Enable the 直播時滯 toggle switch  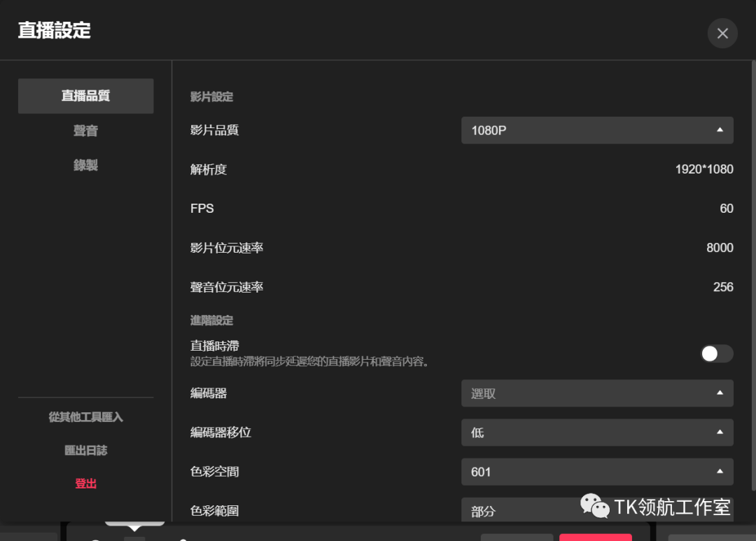tap(717, 353)
